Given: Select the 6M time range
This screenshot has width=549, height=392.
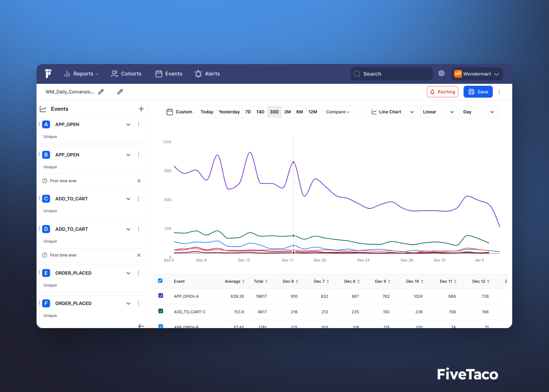Looking at the screenshot, I should point(300,112).
